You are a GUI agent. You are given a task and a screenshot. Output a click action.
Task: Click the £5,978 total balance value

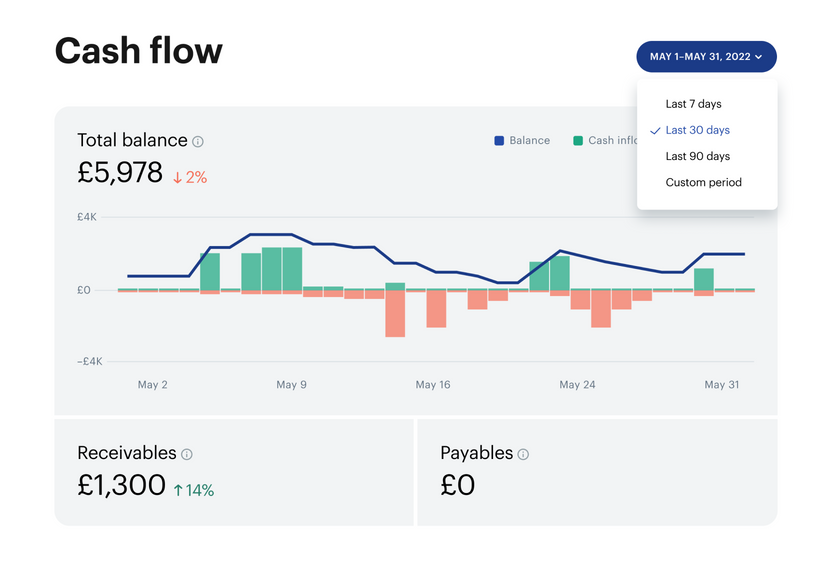[120, 172]
